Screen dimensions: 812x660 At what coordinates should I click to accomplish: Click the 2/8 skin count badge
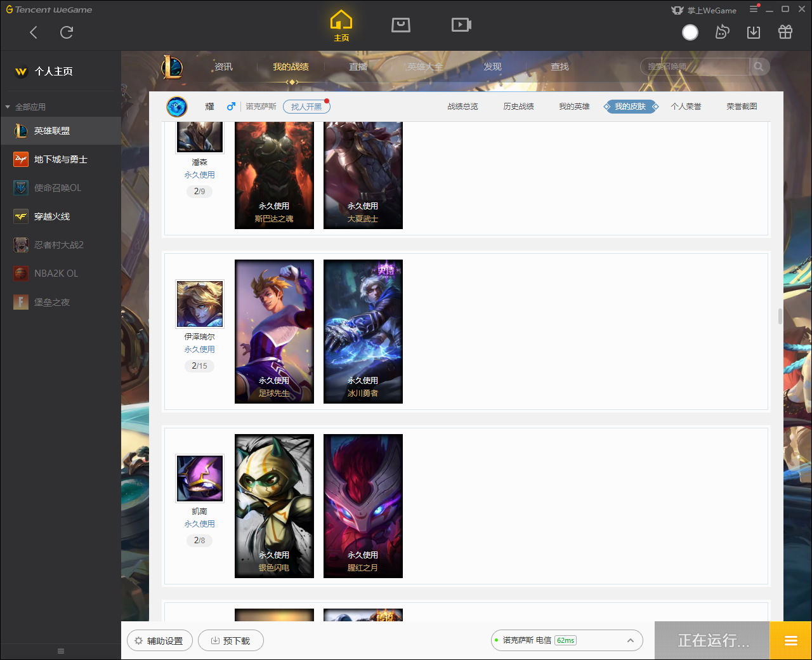click(199, 541)
